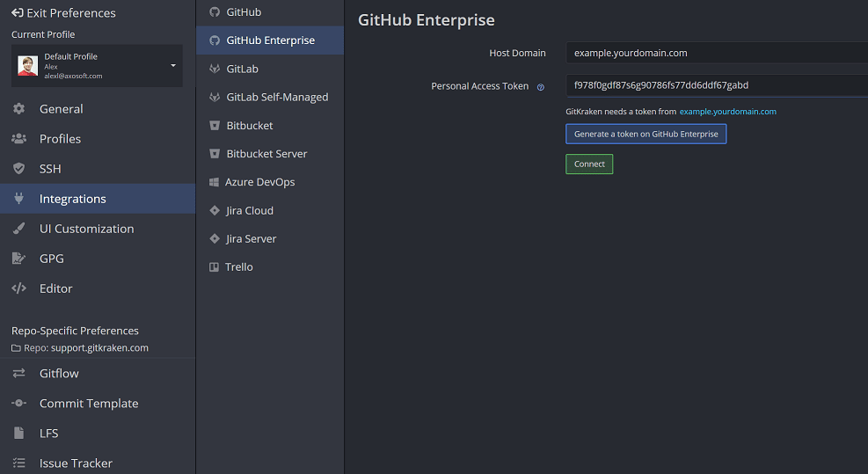The image size is (868, 474).
Task: Click the Personal Access Token field
Action: (x=716, y=85)
